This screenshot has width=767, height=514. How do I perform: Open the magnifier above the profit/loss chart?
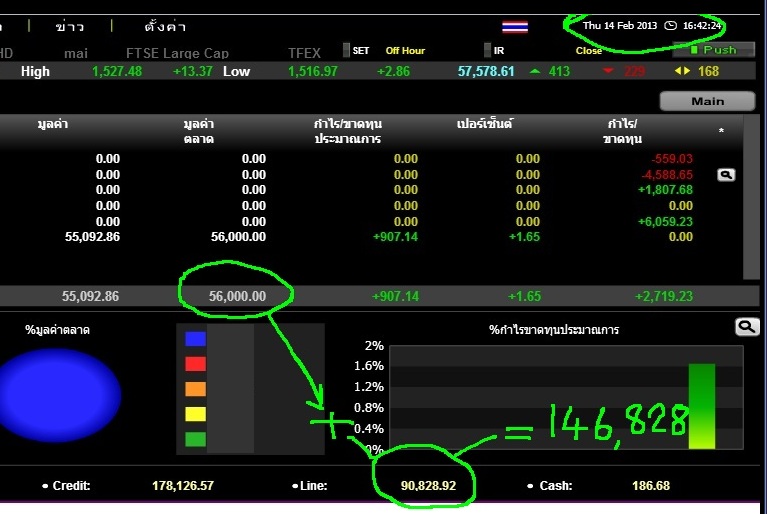point(747,327)
